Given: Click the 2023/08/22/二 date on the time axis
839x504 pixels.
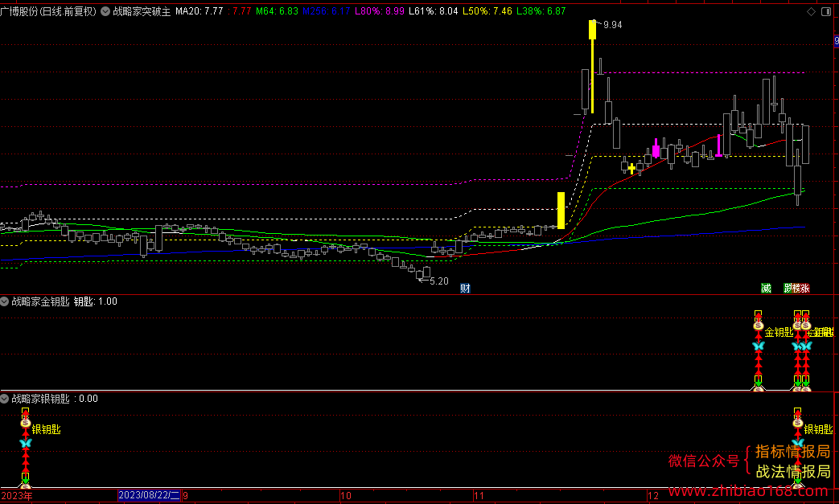Looking at the screenshot, I should (x=150, y=495).
